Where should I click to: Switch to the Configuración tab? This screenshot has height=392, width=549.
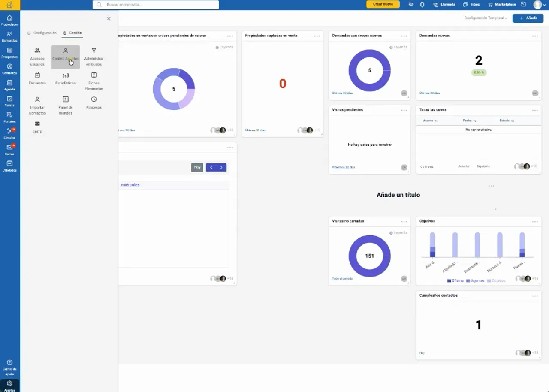(x=42, y=33)
